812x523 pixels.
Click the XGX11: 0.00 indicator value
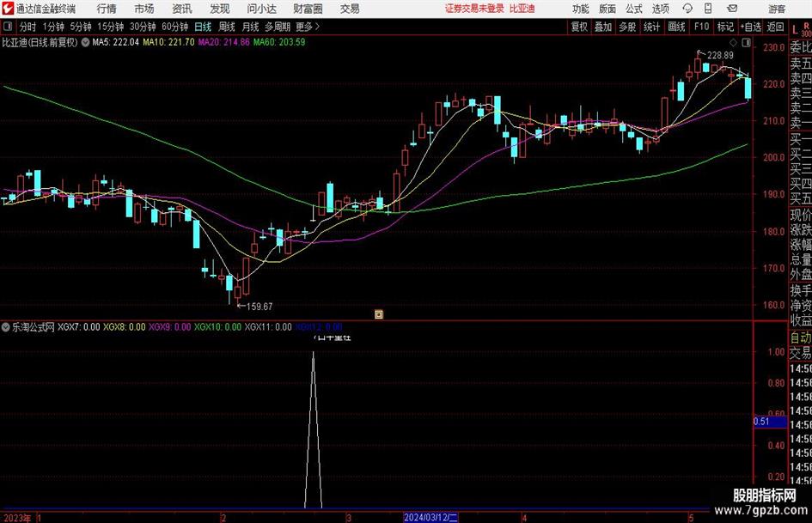click(268, 327)
